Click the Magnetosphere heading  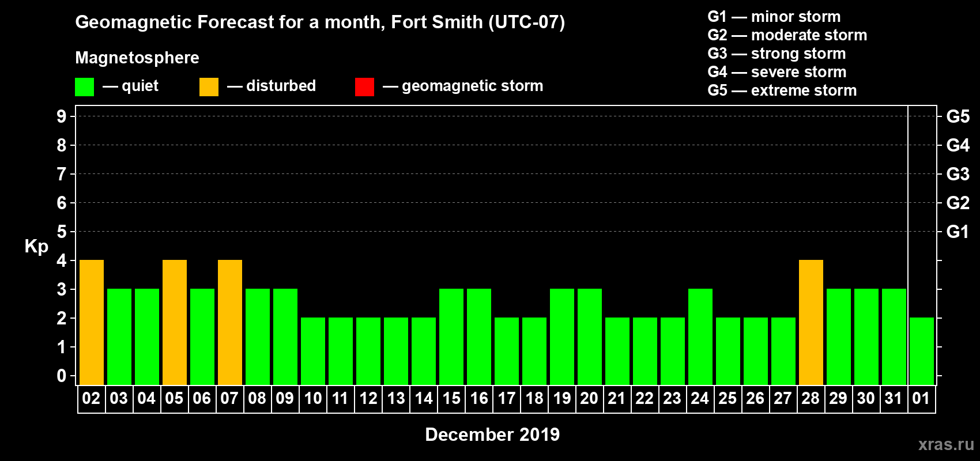point(137,58)
